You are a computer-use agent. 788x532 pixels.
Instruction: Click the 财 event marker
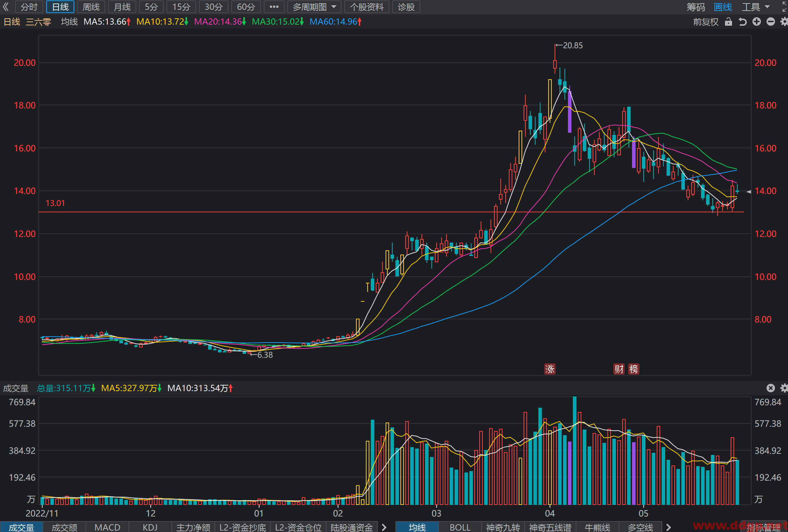point(619,369)
